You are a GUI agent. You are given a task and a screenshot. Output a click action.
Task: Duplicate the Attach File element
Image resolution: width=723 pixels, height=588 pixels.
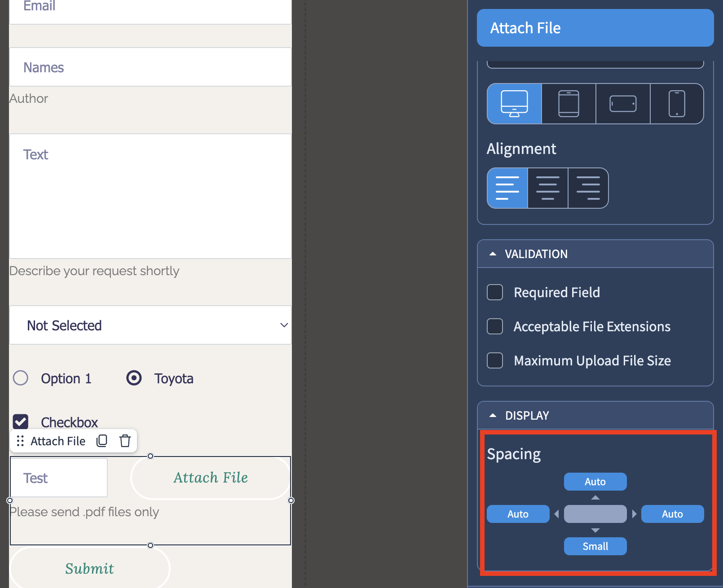(x=102, y=441)
